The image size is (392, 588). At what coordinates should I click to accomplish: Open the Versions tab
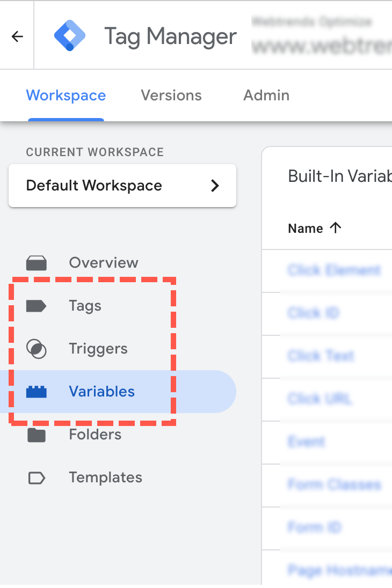(x=171, y=95)
